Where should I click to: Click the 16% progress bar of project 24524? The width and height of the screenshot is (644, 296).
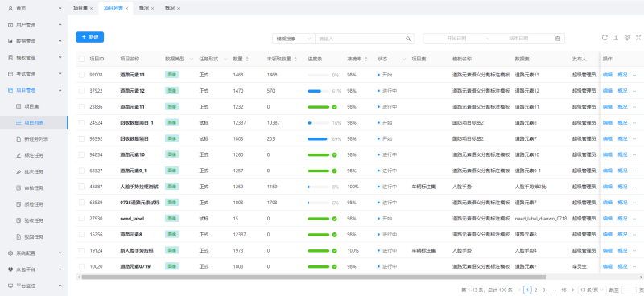coord(318,123)
